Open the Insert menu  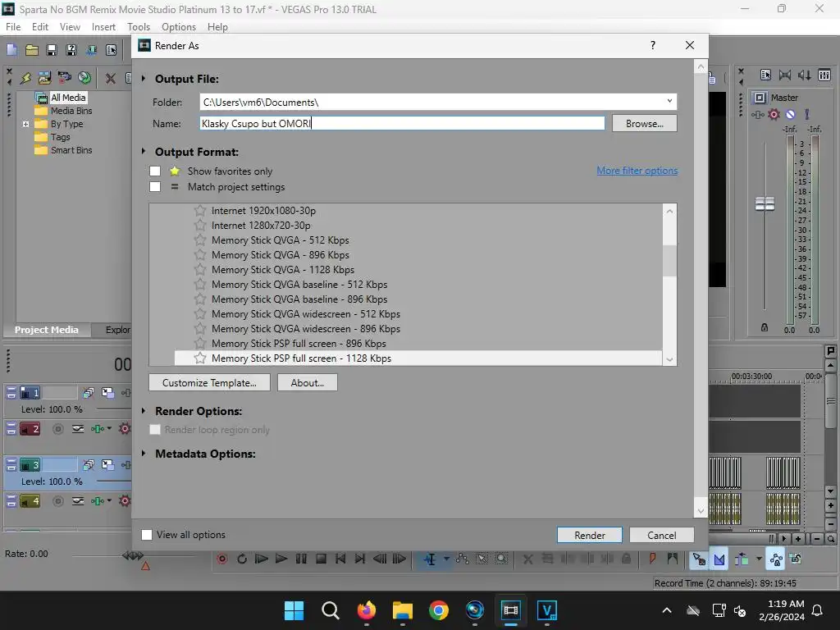pos(103,27)
